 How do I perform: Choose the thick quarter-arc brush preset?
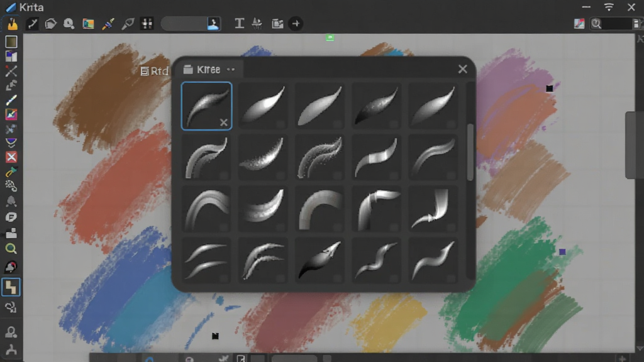pyautogui.click(x=319, y=209)
